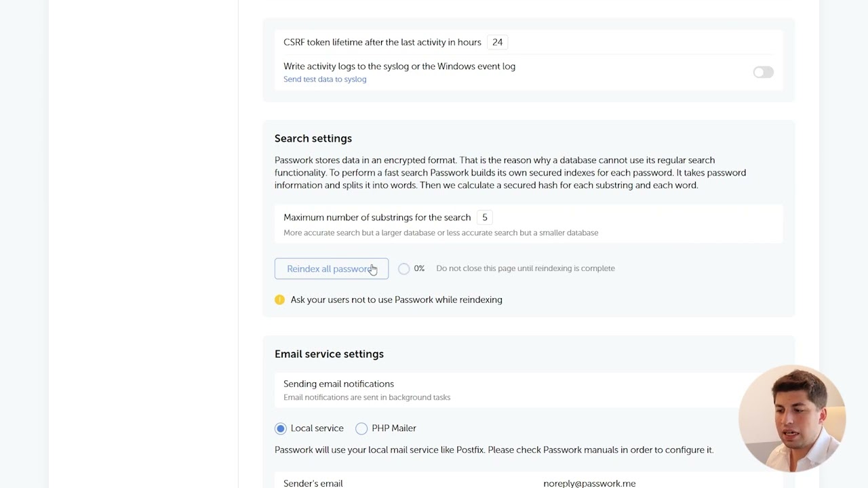Click the Write activity logs to syslog label
This screenshot has width=868, height=488.
(399, 66)
